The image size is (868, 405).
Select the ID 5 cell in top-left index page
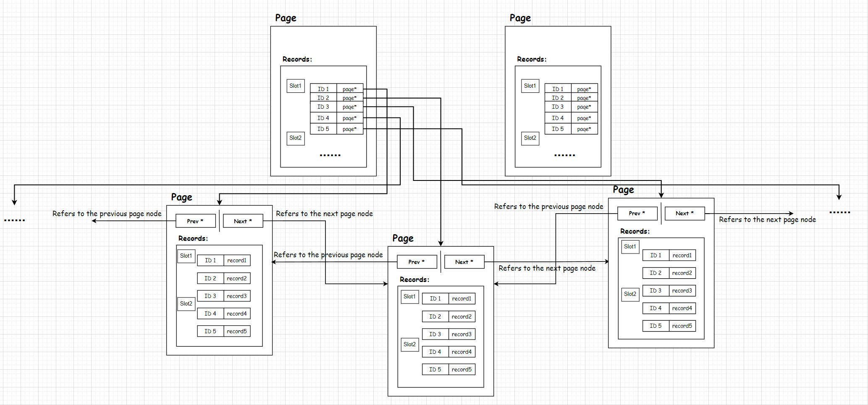pos(323,129)
